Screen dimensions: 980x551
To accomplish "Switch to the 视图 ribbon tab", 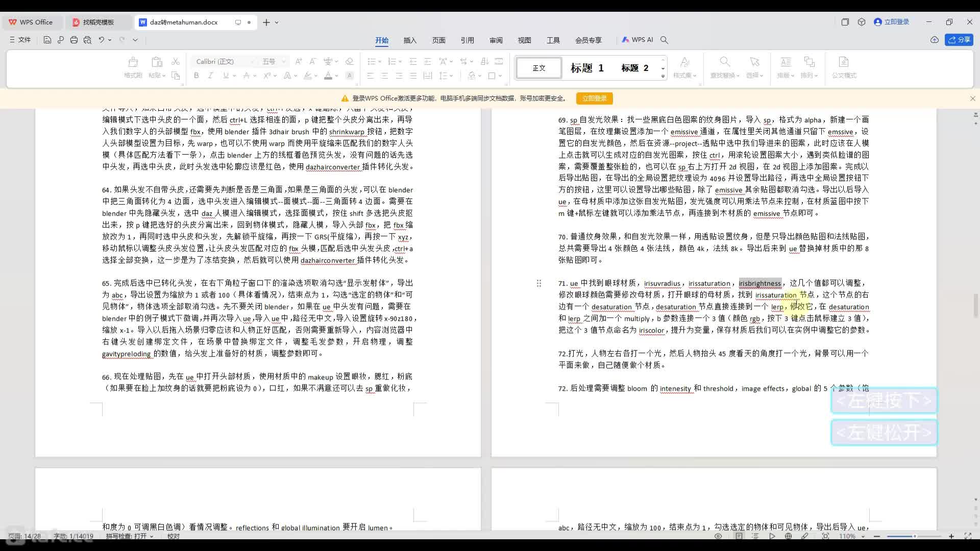I will click(x=524, y=40).
